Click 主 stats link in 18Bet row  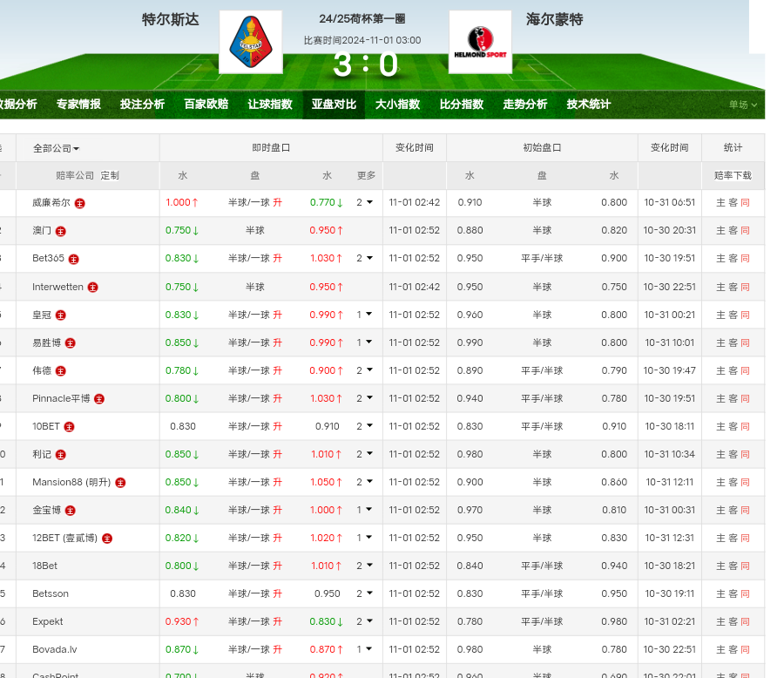[x=720, y=566]
